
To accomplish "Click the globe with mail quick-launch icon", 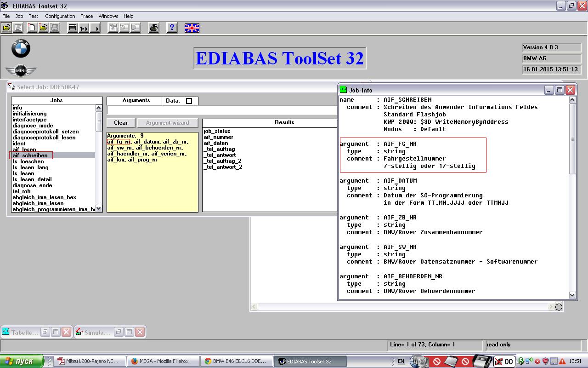I will coord(419,361).
